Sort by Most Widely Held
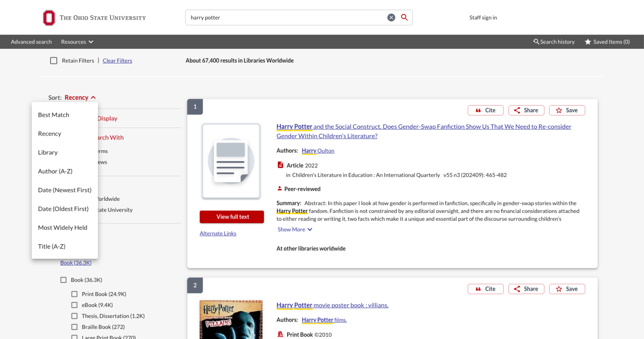The width and height of the screenshot is (644, 339). [65, 228]
